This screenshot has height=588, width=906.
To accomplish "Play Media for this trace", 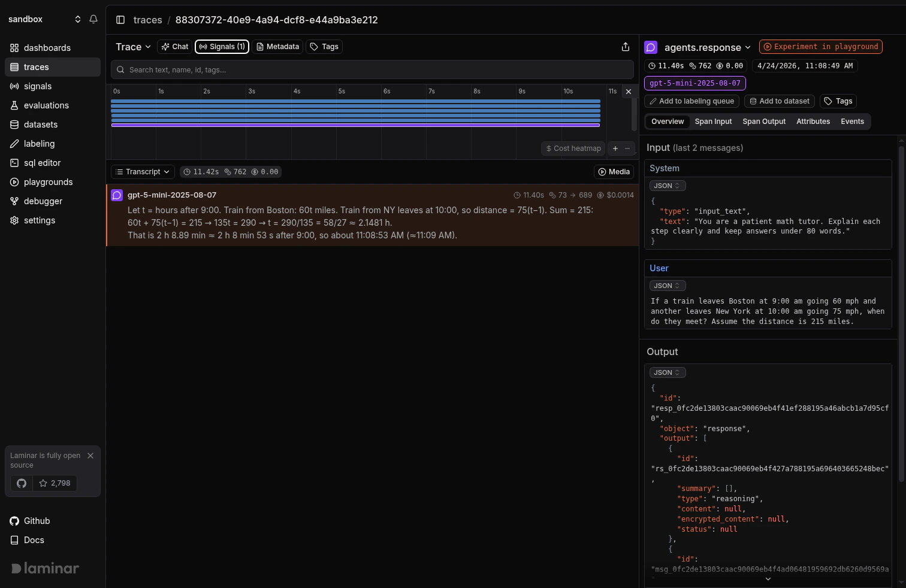I will (x=614, y=172).
